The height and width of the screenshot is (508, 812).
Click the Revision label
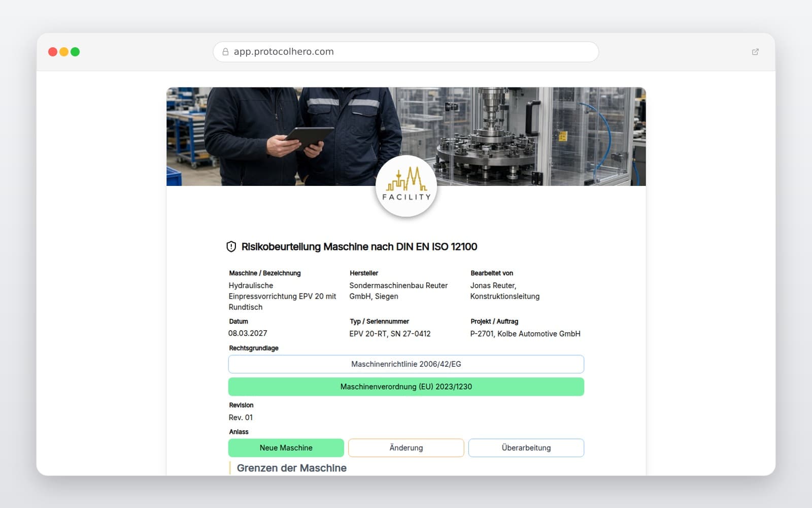click(x=241, y=405)
